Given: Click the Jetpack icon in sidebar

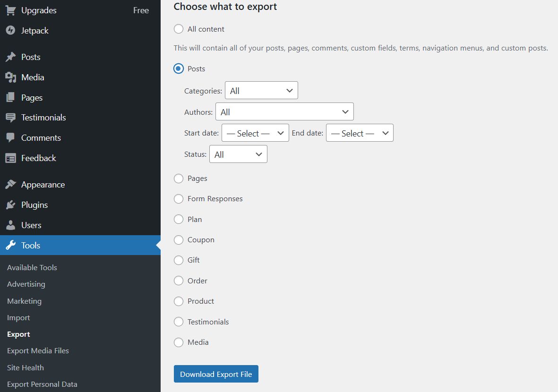Looking at the screenshot, I should click(x=10, y=31).
